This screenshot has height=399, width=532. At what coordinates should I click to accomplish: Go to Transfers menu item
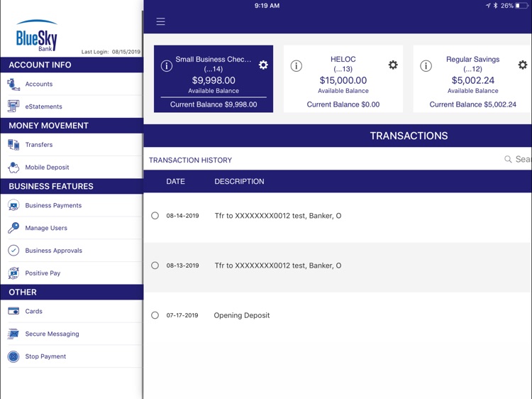(72, 145)
